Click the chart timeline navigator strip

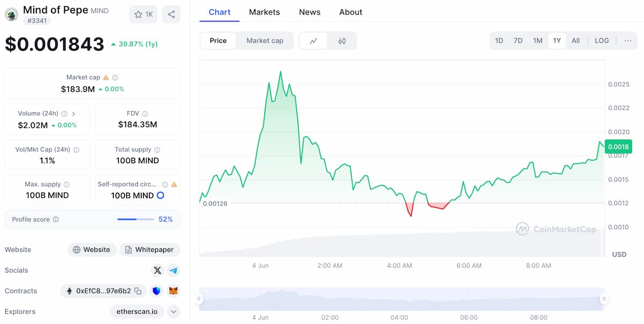tap(401, 299)
